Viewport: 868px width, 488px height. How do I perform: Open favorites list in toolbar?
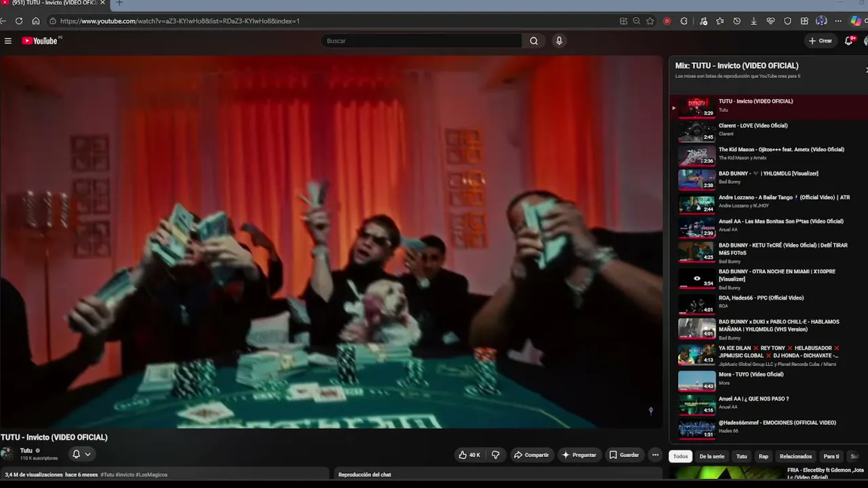coord(720,21)
